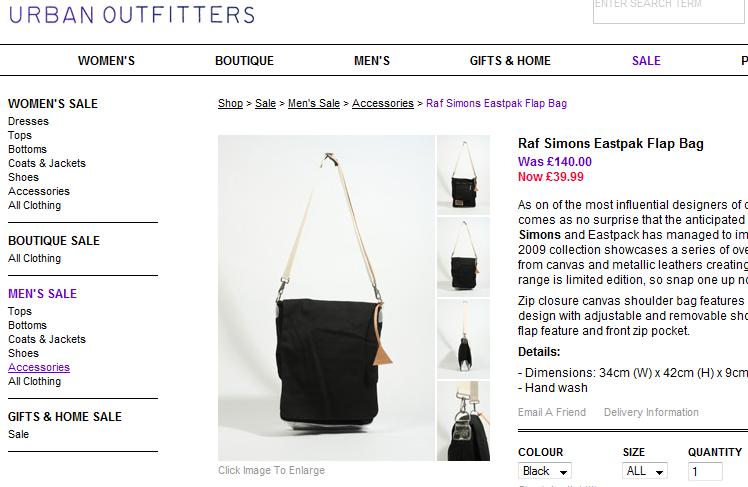The image size is (748, 487).
Task: View the second bag thumbnail image
Action: coord(463,257)
